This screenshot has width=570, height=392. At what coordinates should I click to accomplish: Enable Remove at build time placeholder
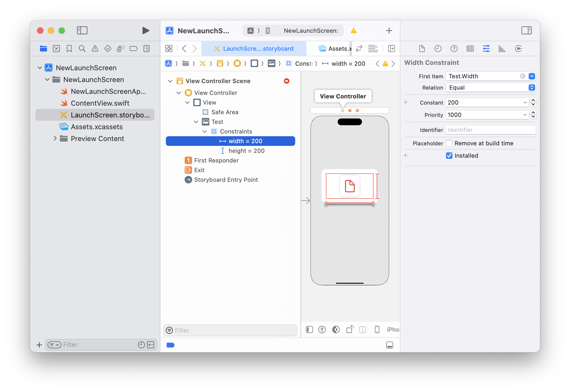449,143
